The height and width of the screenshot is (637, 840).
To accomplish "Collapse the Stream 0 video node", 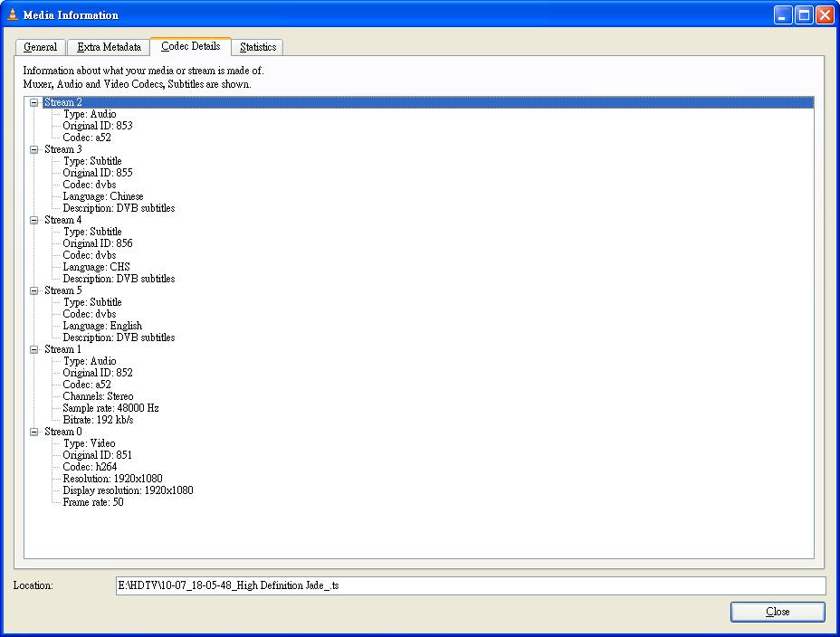I will [34, 432].
